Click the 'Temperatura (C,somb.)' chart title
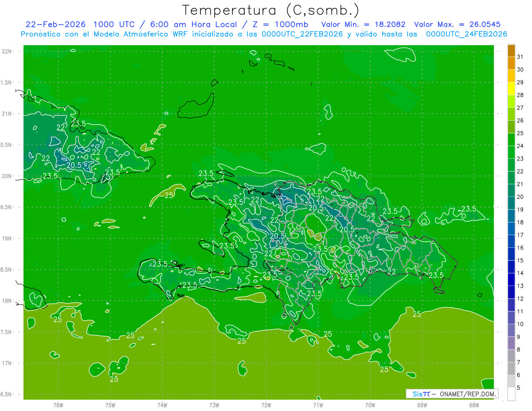Screen dimensions: 532x411 point(270,10)
